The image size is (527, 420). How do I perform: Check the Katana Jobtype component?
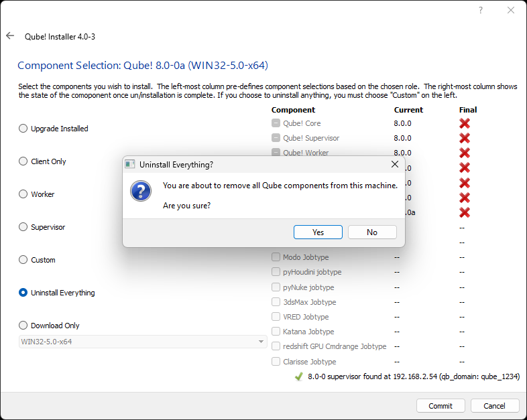(x=276, y=332)
